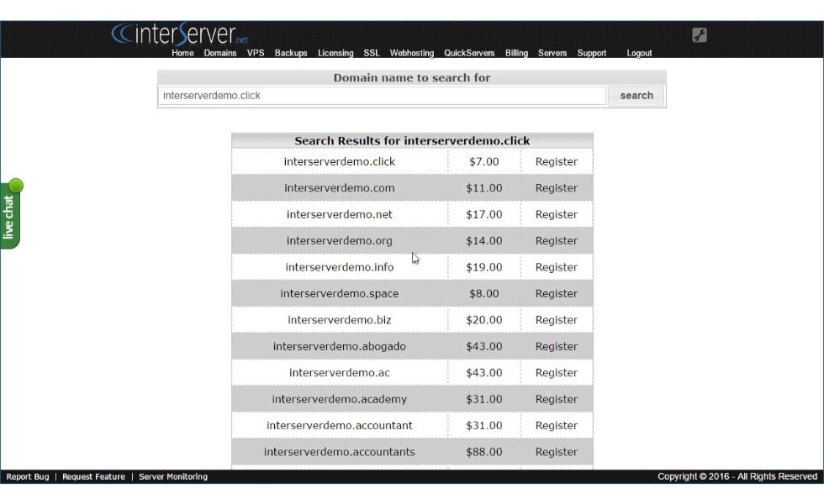824x504 pixels.
Task: Select interserverdemo.accountants domain name cell
Action: pyautogui.click(x=340, y=452)
